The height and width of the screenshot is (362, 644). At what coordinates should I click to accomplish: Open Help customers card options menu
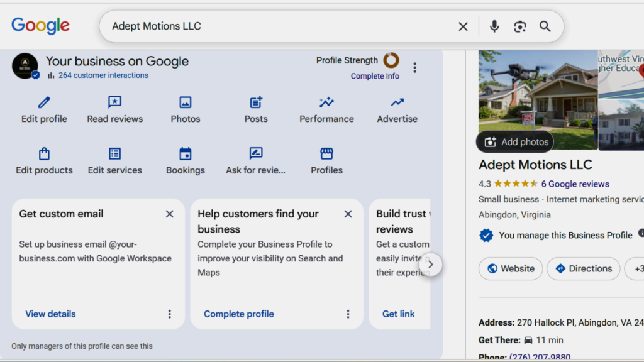[348, 314]
